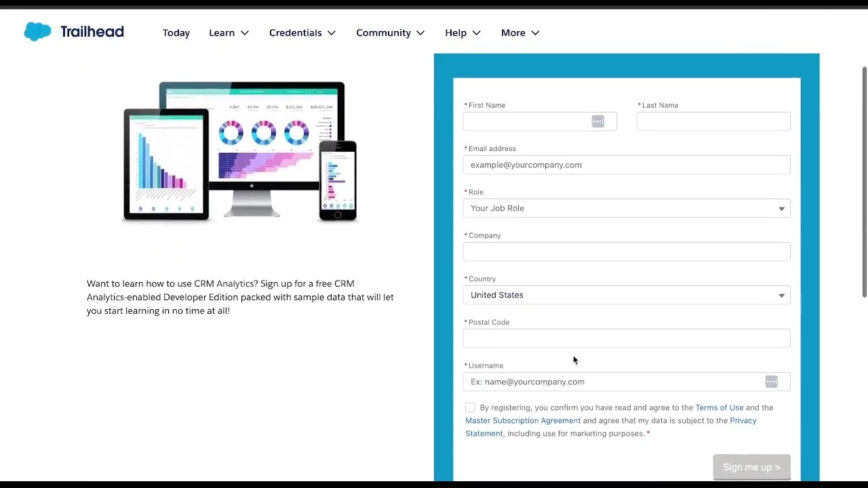Image resolution: width=868 pixels, height=488 pixels.
Task: Open the Community menu
Action: [391, 33]
